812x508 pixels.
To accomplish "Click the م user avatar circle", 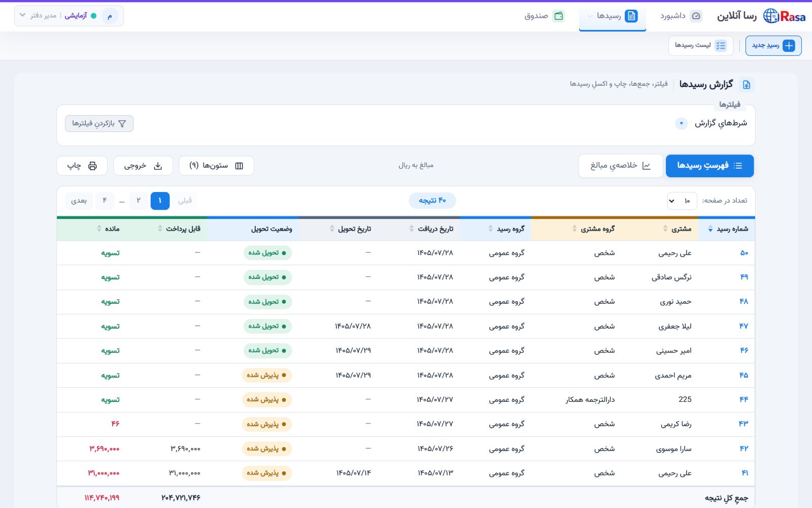I will tap(110, 16).
